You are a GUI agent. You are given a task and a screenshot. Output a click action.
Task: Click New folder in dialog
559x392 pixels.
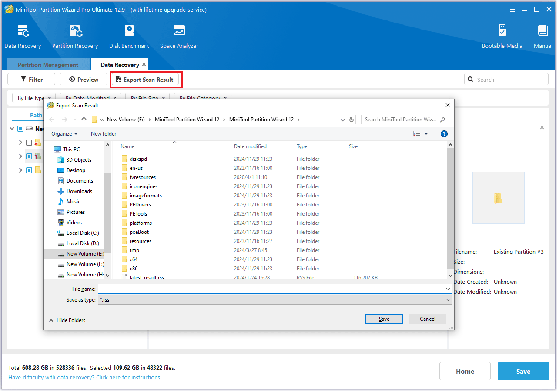pos(104,134)
